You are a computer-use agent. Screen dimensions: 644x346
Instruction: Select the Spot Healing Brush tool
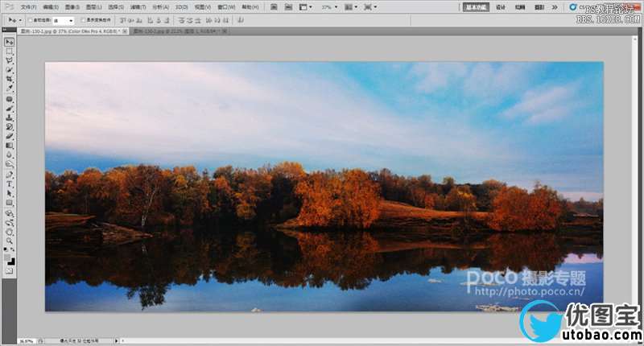point(9,99)
